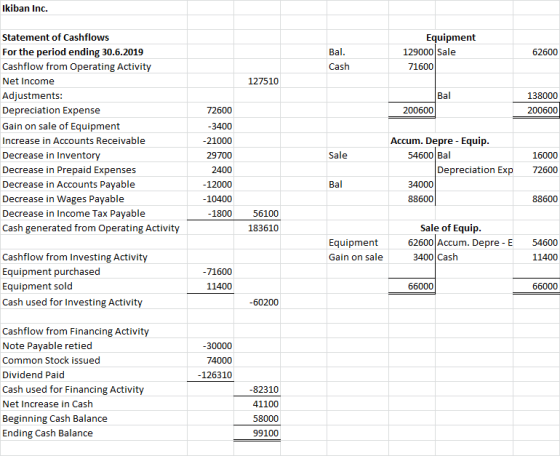The width and height of the screenshot is (560, 456).
Task: Select the -12000 accounts payable value
Action: point(217,185)
